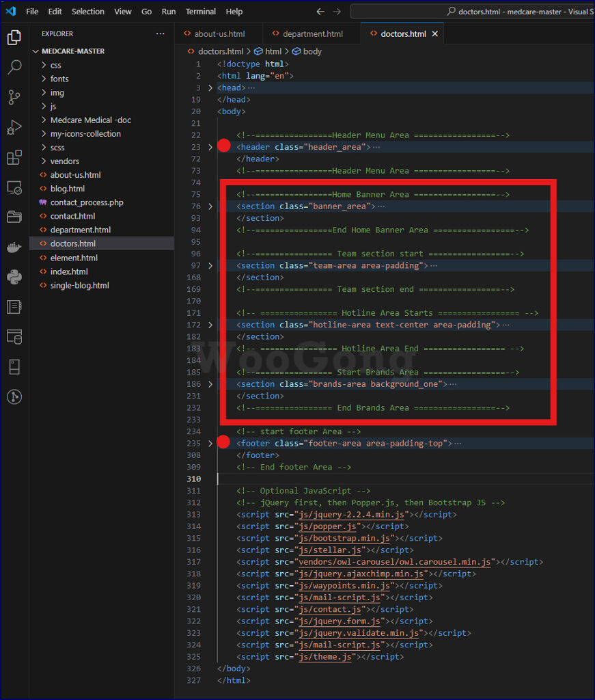Expand the Medcare Medical -doc folder

44,120
